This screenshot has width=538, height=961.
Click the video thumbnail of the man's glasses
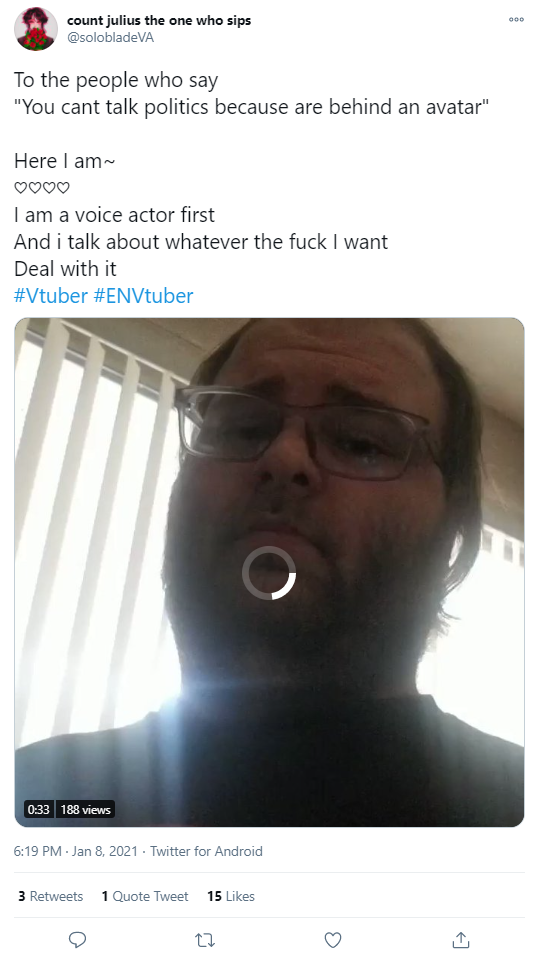point(303,432)
